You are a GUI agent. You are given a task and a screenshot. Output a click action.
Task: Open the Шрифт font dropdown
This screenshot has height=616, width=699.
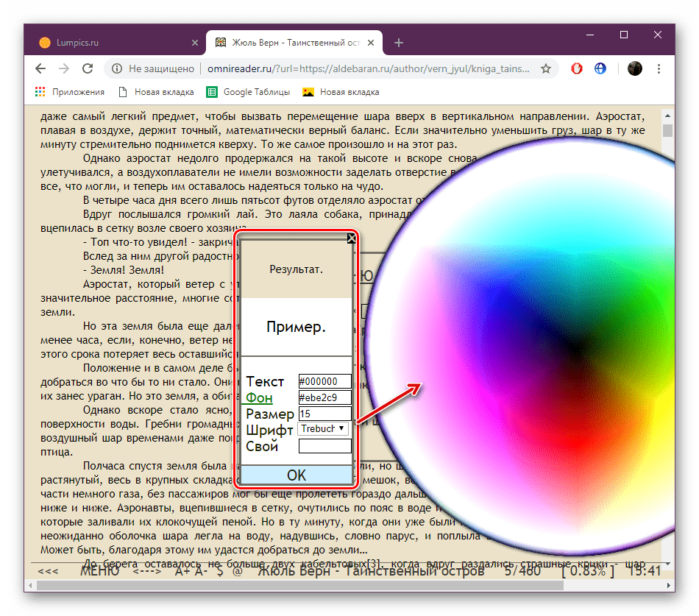coord(323,428)
